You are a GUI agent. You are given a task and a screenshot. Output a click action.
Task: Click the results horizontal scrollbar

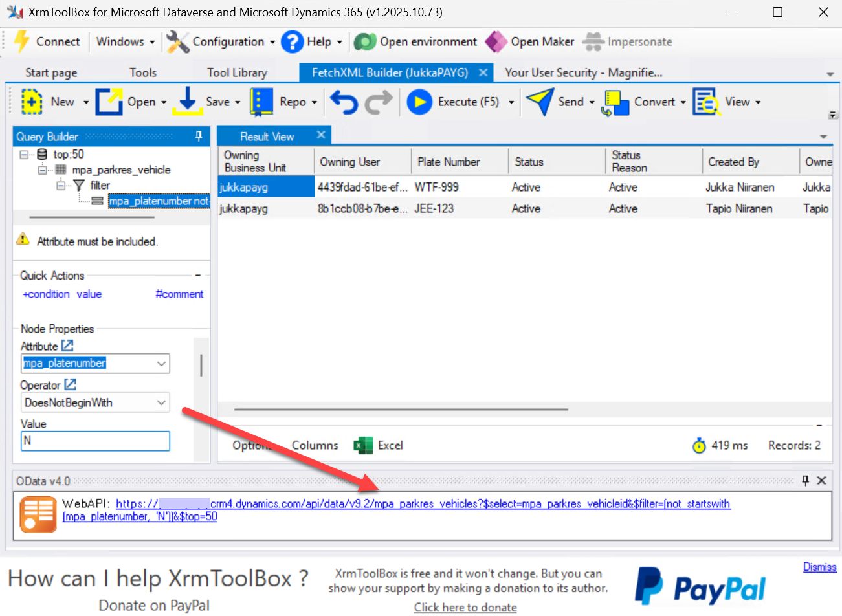(x=401, y=410)
